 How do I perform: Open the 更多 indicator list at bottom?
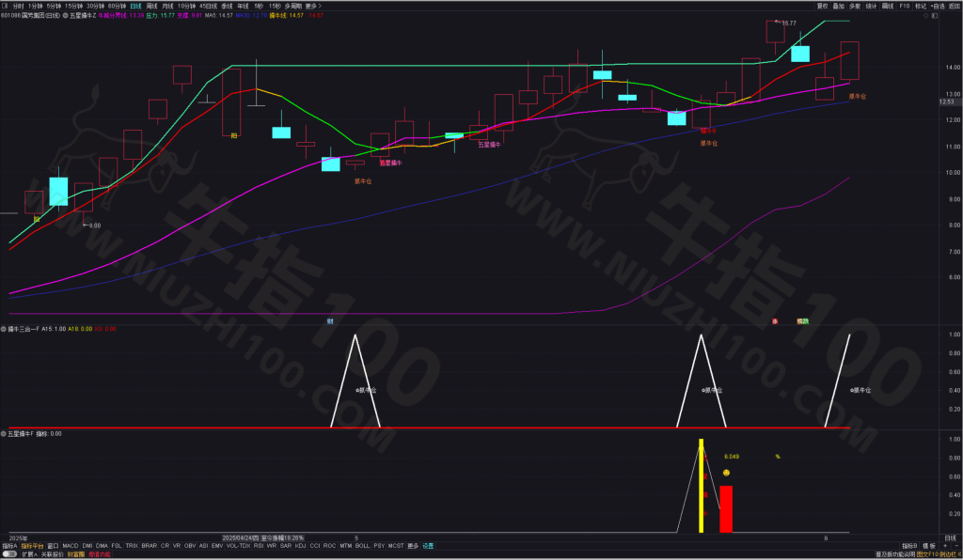click(413, 546)
